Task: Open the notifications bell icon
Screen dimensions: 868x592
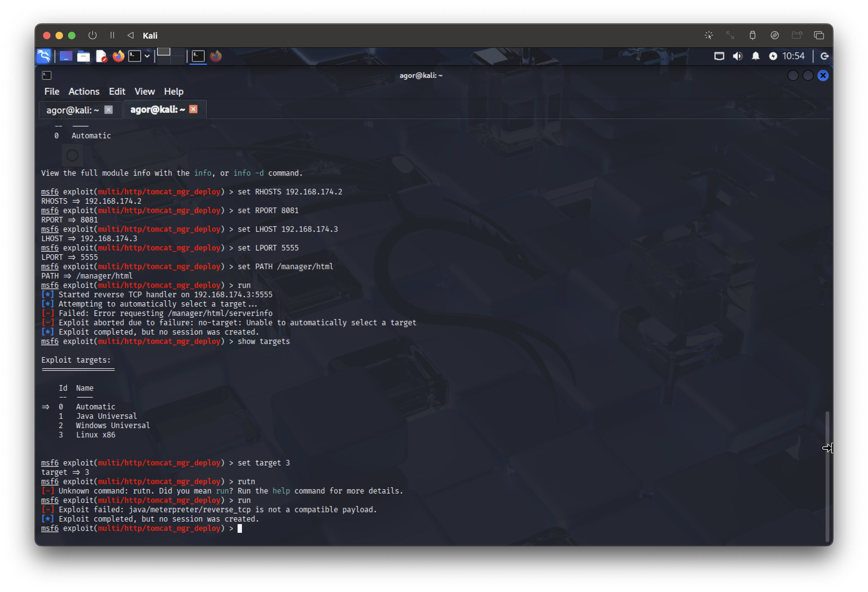Action: point(755,56)
